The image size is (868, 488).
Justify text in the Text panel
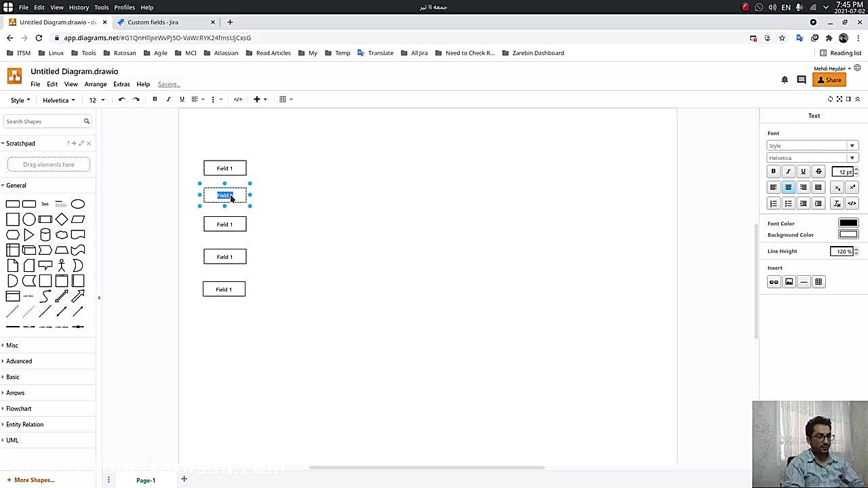(x=818, y=187)
